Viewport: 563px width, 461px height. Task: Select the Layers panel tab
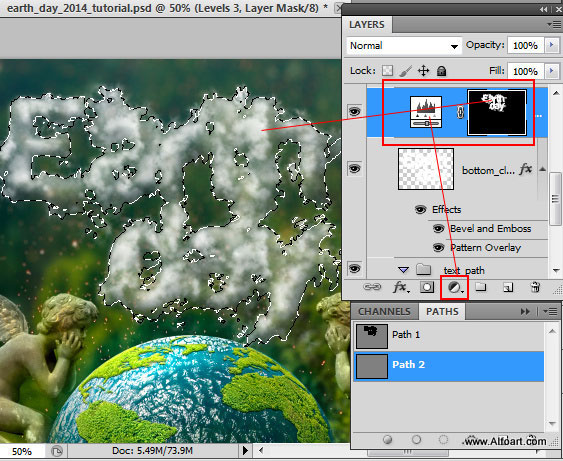click(367, 25)
